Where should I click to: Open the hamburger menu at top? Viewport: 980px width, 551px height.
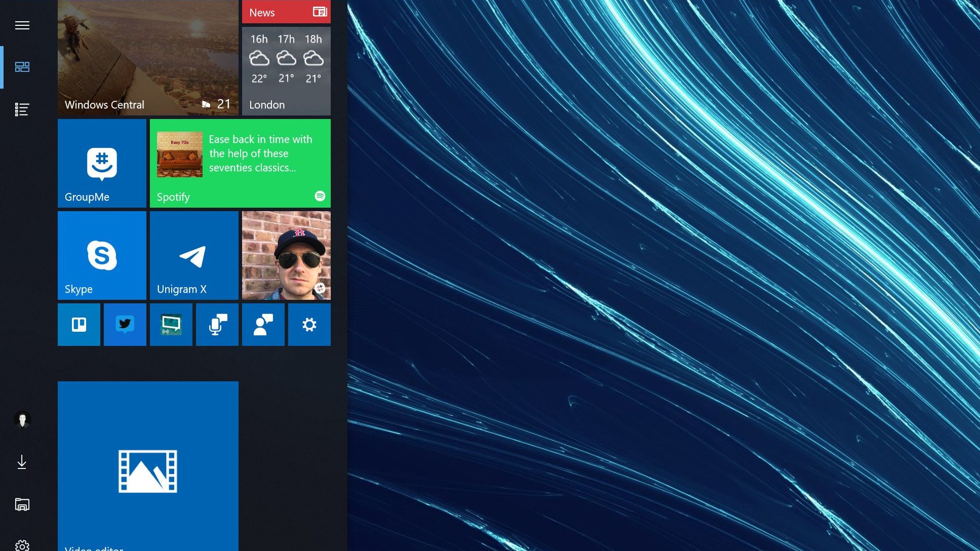pyautogui.click(x=22, y=25)
